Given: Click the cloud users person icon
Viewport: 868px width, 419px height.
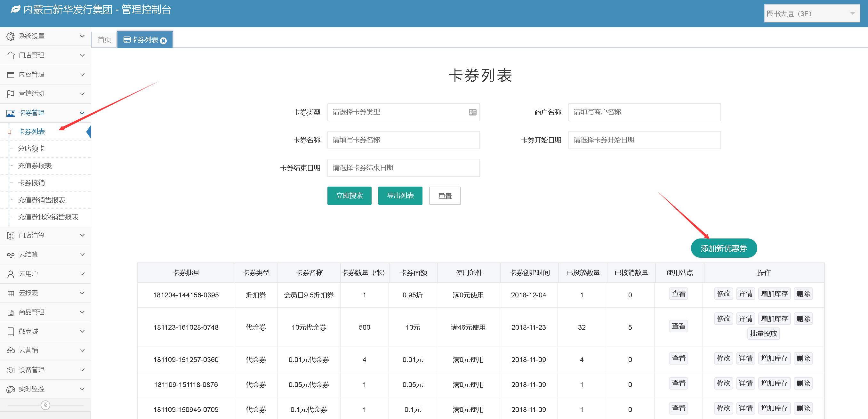Looking at the screenshot, I should point(11,274).
